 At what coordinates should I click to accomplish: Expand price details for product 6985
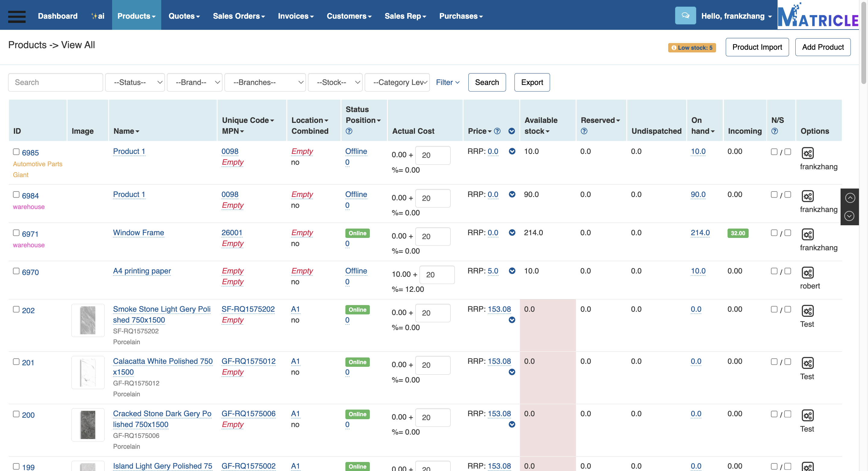(512, 151)
